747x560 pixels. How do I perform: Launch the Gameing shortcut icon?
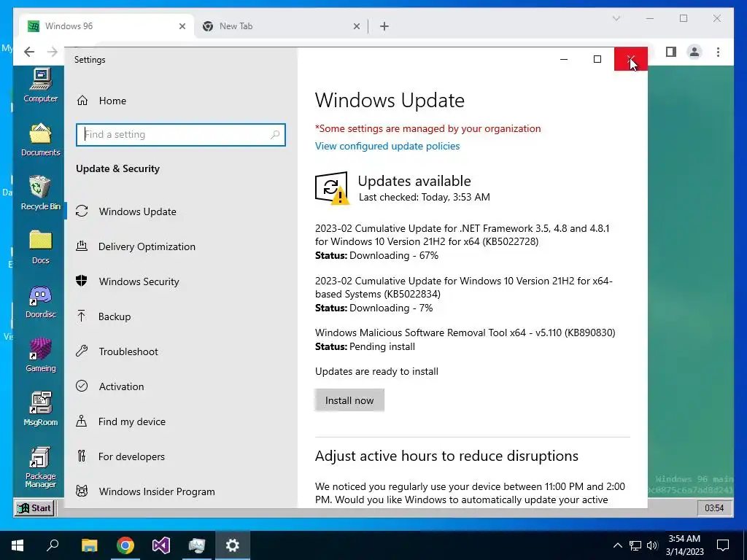pos(41,355)
